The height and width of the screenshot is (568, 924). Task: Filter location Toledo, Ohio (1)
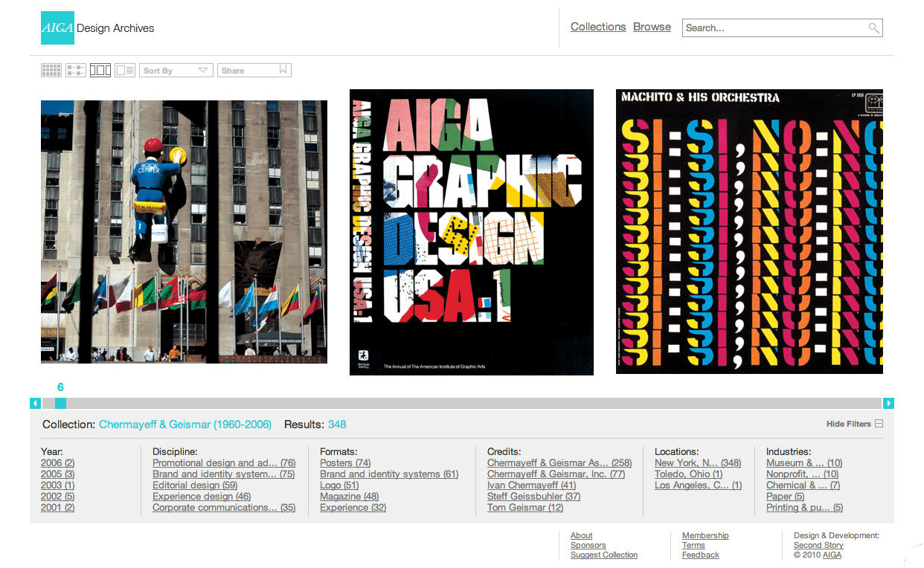pos(689,474)
